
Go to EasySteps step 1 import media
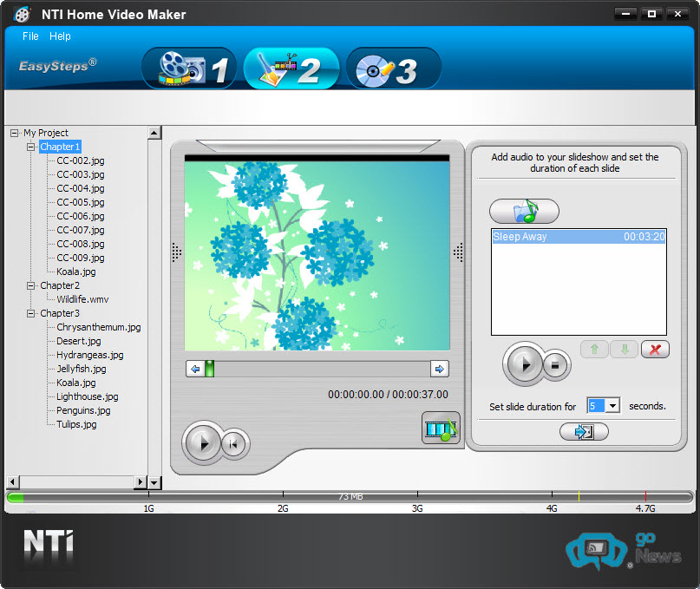coord(189,69)
